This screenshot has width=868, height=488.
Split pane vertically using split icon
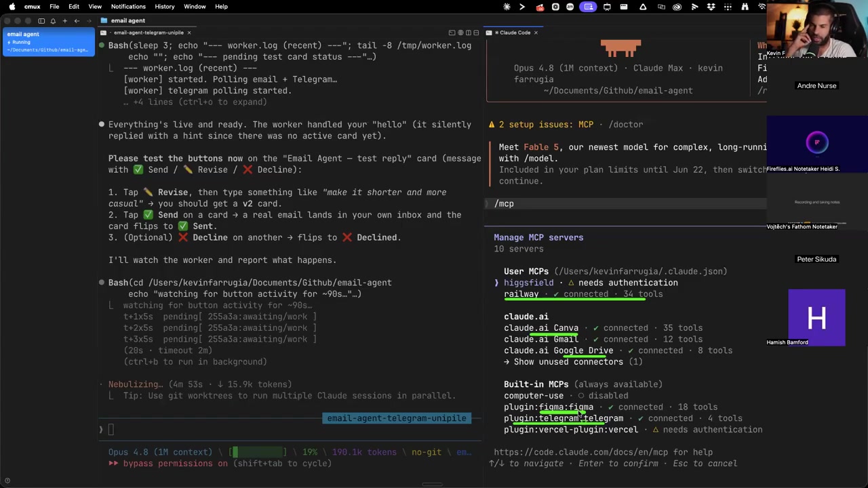469,33
